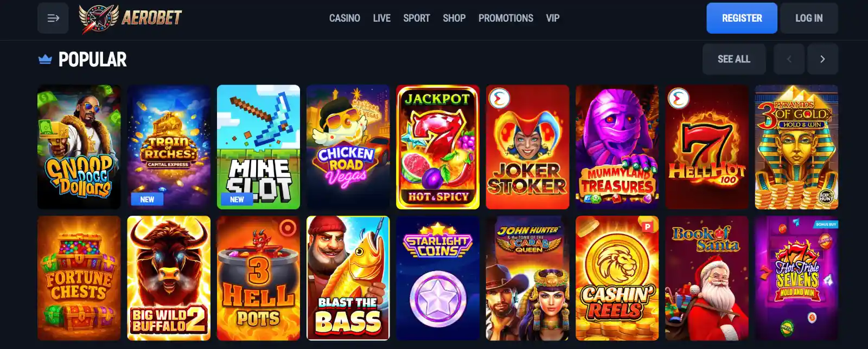Image resolution: width=868 pixels, height=349 pixels.
Task: Go back with the left carousel arrow
Action: point(789,59)
